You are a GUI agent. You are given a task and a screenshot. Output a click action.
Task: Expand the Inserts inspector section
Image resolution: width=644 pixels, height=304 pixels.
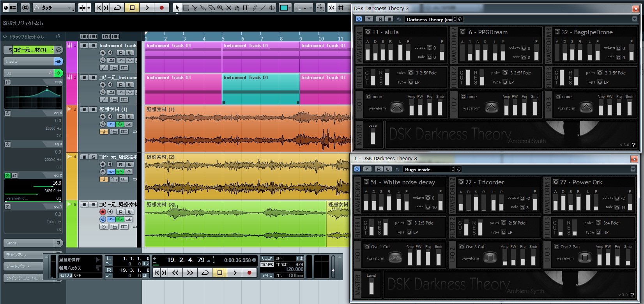coord(29,62)
